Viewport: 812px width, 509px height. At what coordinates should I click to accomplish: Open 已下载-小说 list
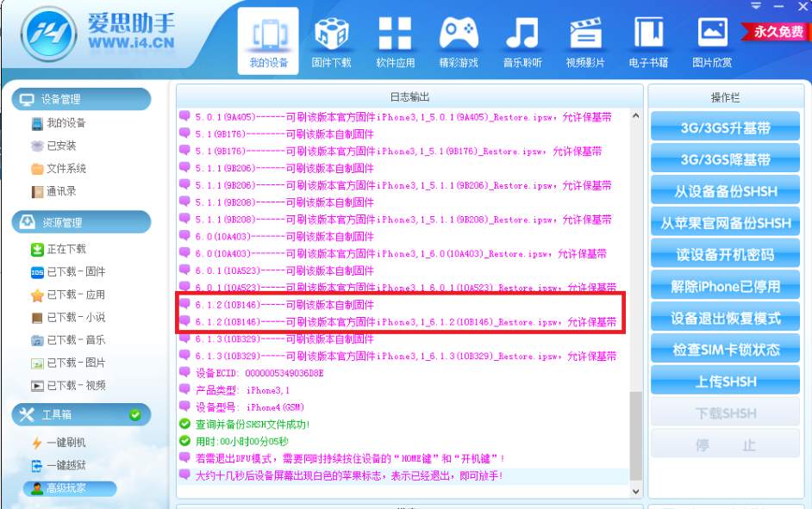click(x=68, y=317)
